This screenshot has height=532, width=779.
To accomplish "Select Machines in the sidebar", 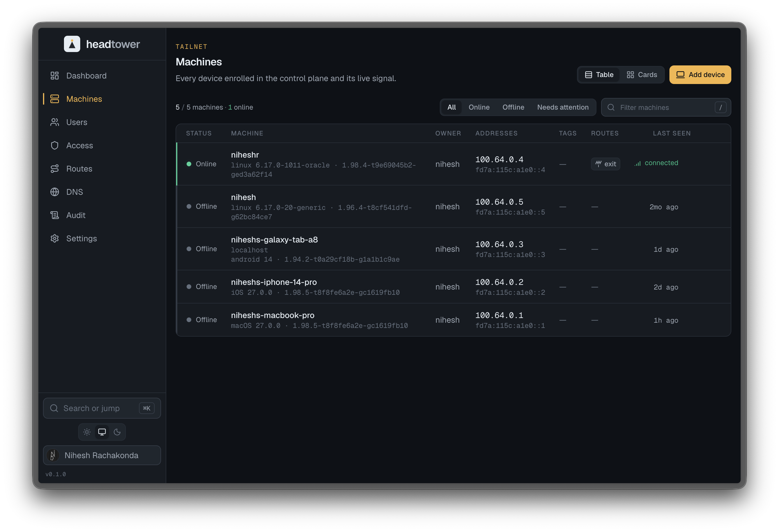I will [102, 99].
